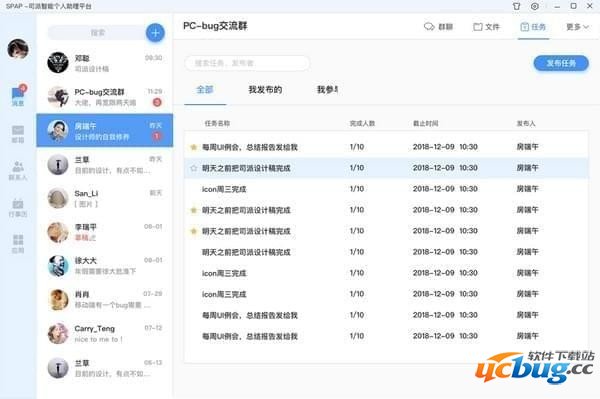600x399 pixels.
Task: Open the Carry_Teng conversation
Action: point(105,334)
